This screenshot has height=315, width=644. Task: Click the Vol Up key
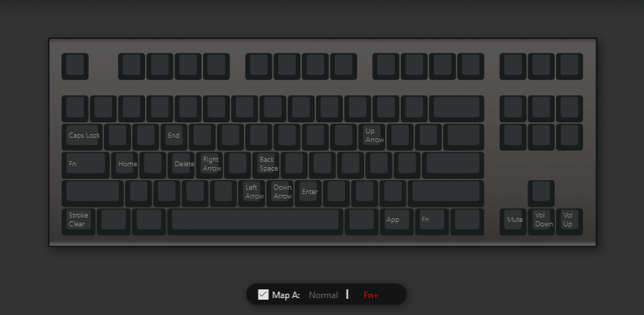click(570, 222)
